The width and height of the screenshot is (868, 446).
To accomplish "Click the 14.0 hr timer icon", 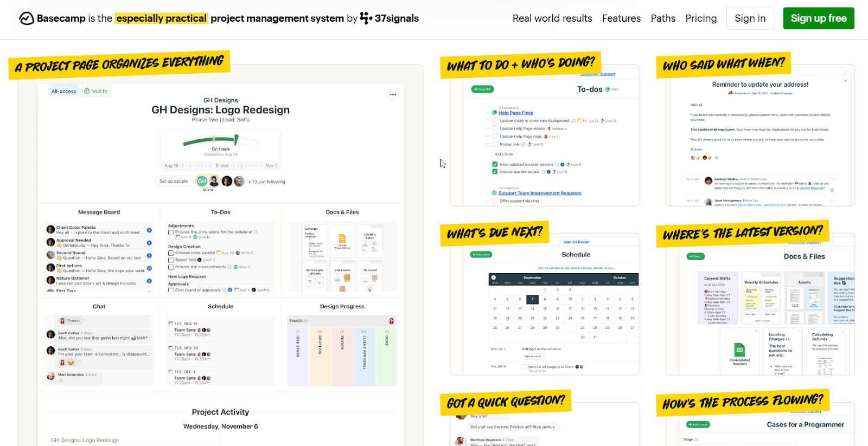I will (87, 91).
